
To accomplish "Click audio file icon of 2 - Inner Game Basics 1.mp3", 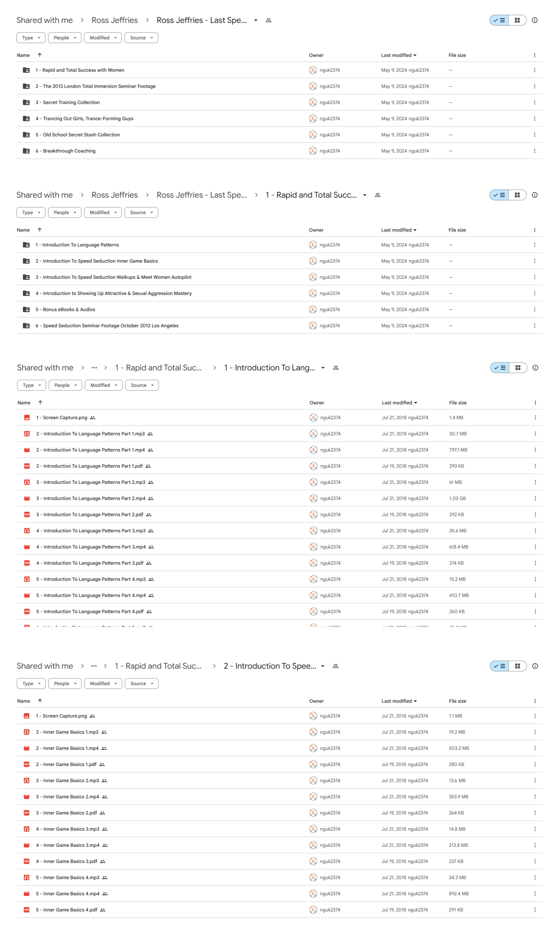I will coord(27,732).
